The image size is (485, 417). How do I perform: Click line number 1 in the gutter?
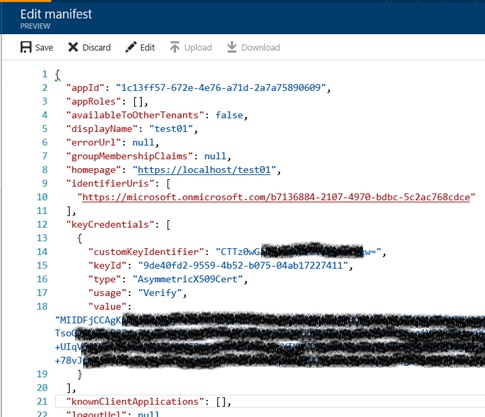[x=45, y=74]
